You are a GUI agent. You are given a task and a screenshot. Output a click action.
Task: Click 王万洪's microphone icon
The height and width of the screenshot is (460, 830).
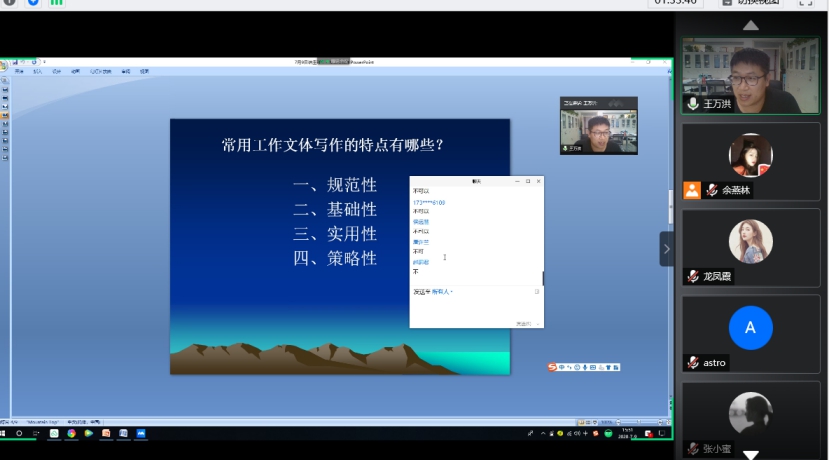(692, 104)
